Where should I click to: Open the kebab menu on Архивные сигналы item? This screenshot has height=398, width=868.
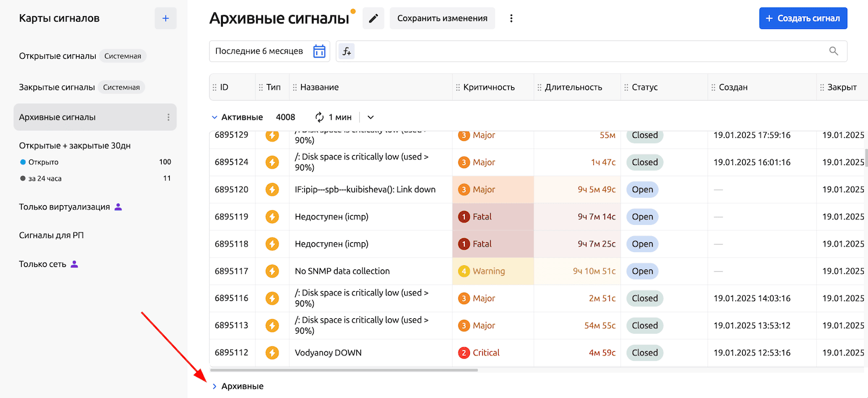[169, 117]
